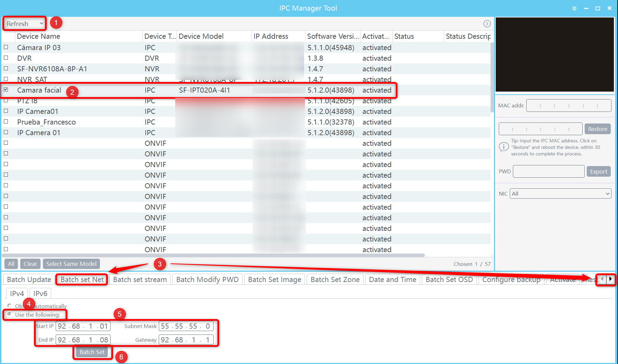Screen dimensions: 618x364
Task: Collapse the window using the double chevron icon
Action: click(x=574, y=8)
